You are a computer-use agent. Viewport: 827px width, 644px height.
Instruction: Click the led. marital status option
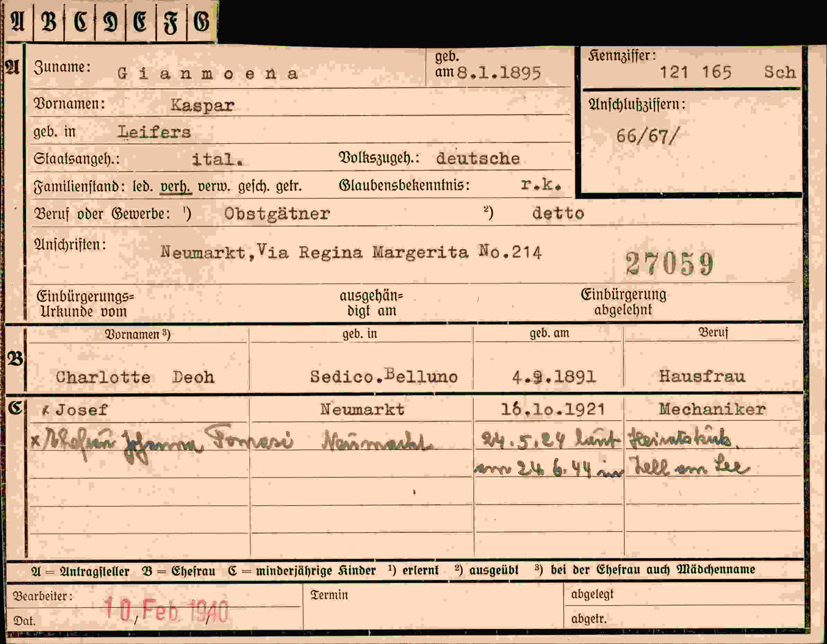coord(143,186)
